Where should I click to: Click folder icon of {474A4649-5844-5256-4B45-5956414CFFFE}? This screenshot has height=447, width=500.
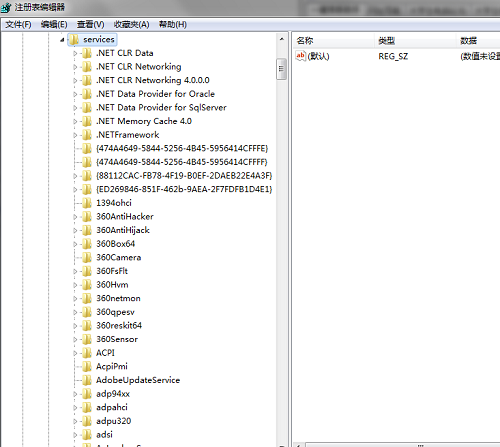pos(87,148)
